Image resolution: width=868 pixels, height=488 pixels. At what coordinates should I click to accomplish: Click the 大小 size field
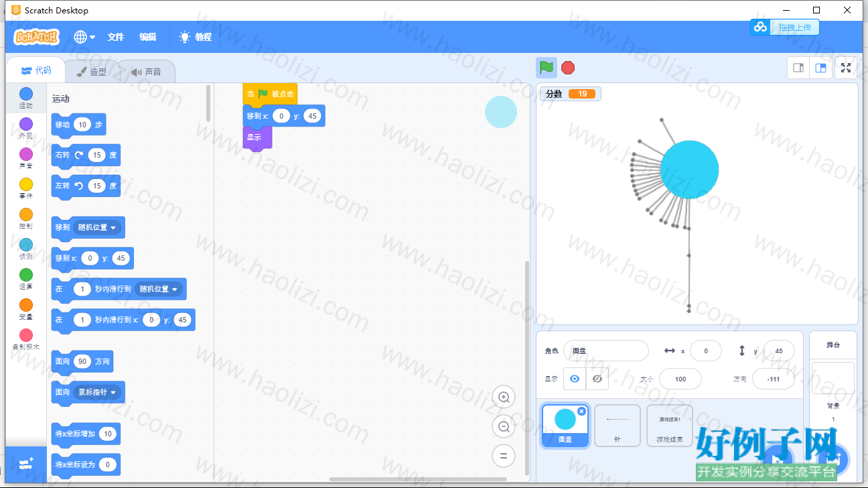point(680,379)
